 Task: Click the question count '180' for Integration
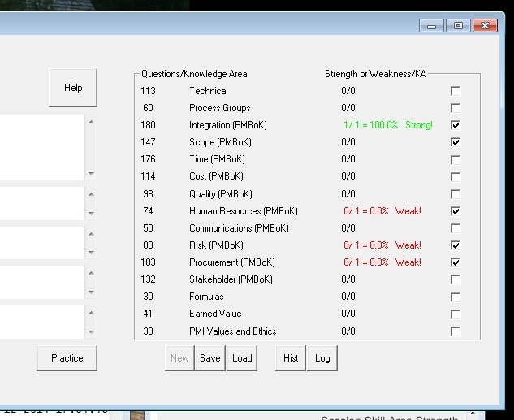coord(148,125)
